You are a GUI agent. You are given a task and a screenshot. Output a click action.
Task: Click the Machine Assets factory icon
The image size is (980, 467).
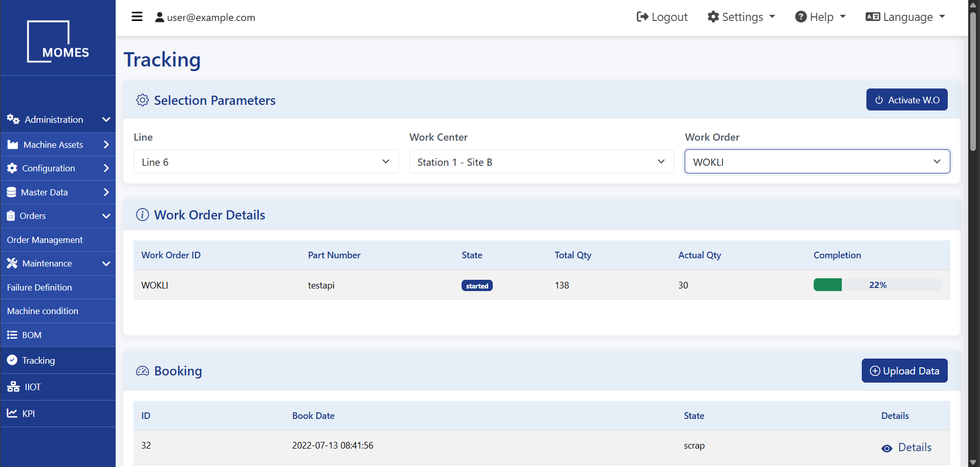click(x=13, y=145)
